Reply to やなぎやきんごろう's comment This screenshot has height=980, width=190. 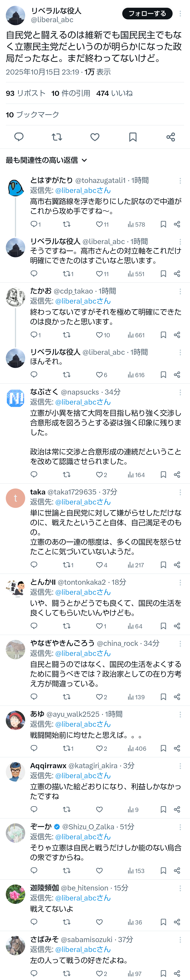click(34, 697)
